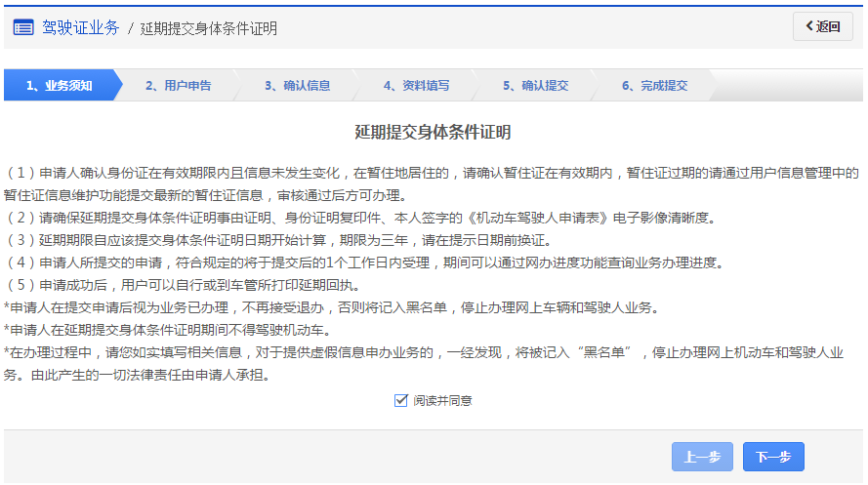Image resolution: width=868 pixels, height=485 pixels.
Task: Click the driver's license list icon in header
Action: point(23,27)
